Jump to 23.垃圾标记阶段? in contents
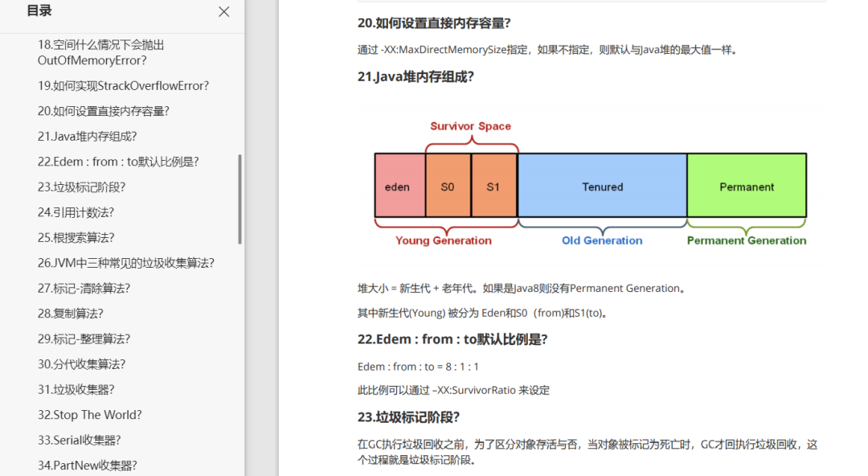This screenshot has width=868, height=476. 81,187
